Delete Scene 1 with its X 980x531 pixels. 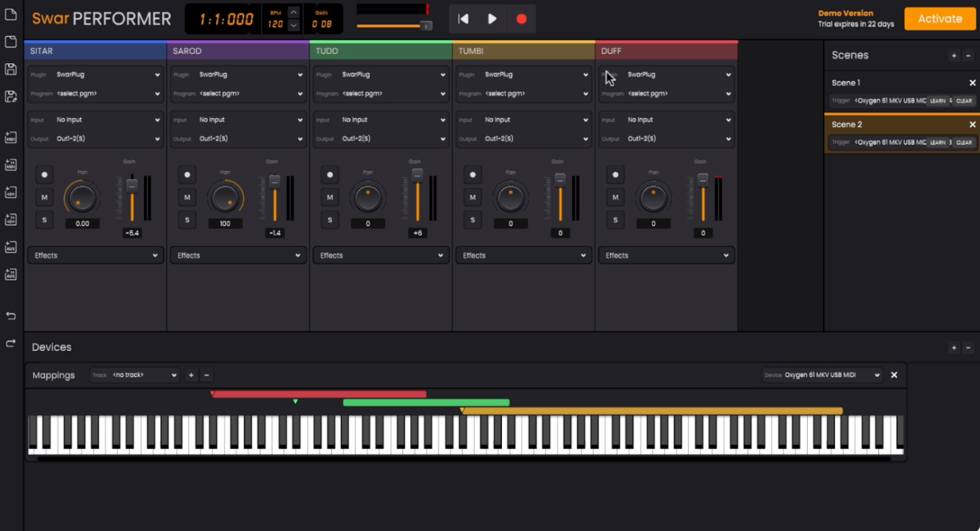[x=972, y=83]
